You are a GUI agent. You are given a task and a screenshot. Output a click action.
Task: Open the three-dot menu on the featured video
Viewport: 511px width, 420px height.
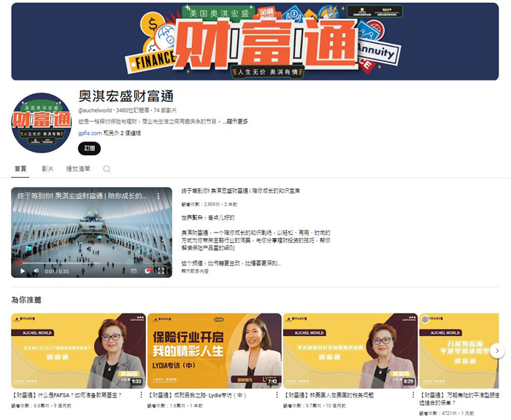point(158,196)
